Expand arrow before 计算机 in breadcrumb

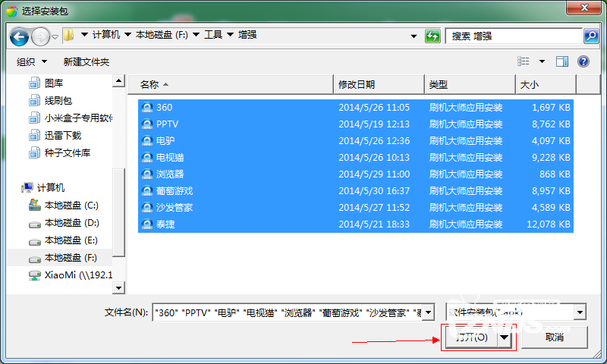tap(84, 35)
